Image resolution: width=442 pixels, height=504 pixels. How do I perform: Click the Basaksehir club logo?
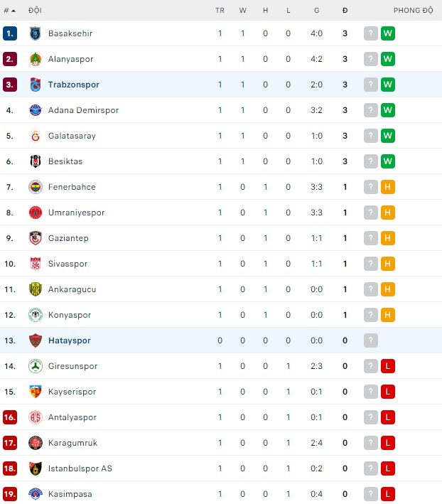(x=36, y=33)
